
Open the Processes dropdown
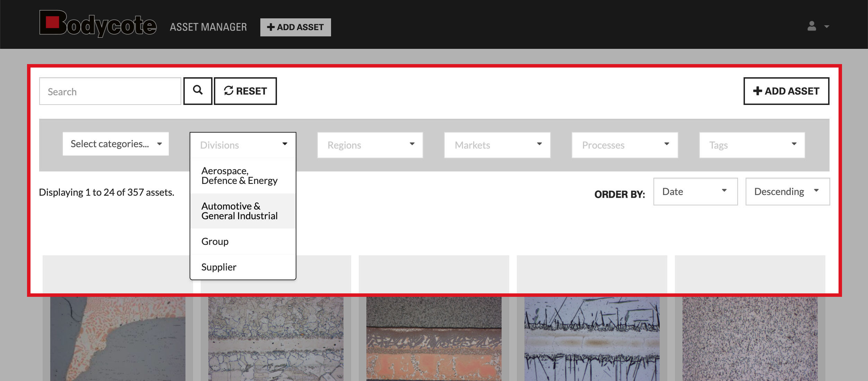(624, 145)
